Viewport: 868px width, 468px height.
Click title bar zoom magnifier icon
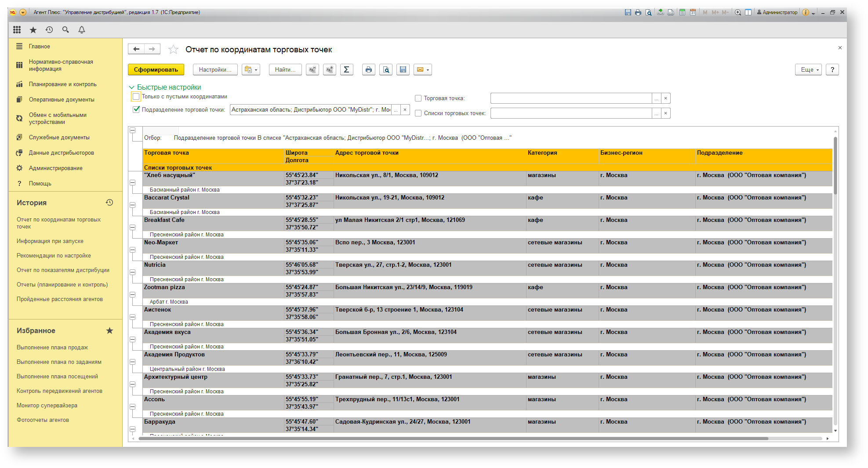pyautogui.click(x=738, y=12)
